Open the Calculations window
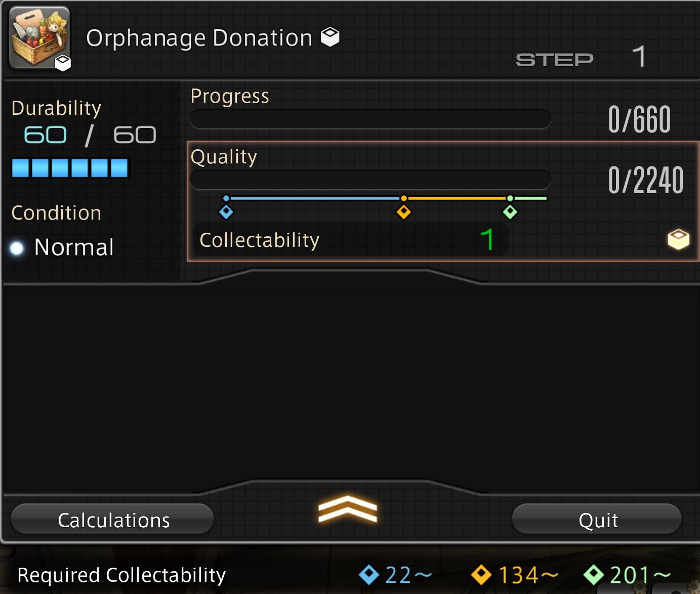Image resolution: width=700 pixels, height=594 pixels. pos(112,520)
